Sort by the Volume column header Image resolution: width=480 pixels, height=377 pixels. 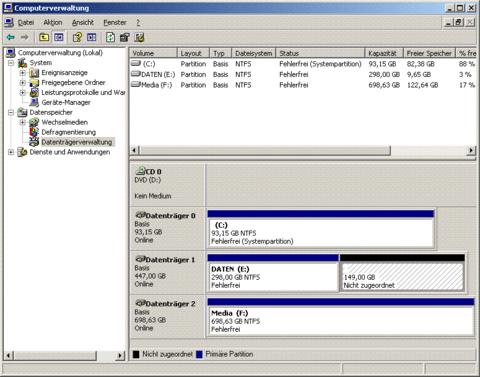pos(153,53)
